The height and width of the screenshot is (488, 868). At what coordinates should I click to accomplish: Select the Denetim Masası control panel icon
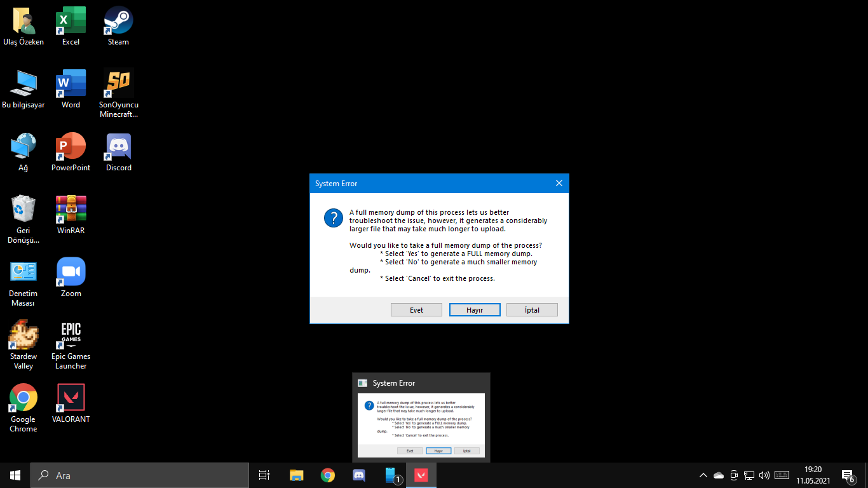[24, 283]
